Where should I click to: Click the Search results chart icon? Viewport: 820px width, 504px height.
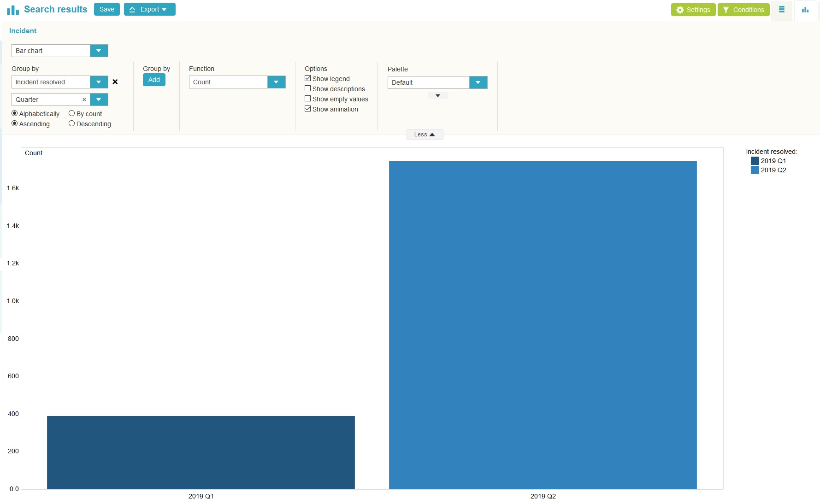tap(13, 10)
